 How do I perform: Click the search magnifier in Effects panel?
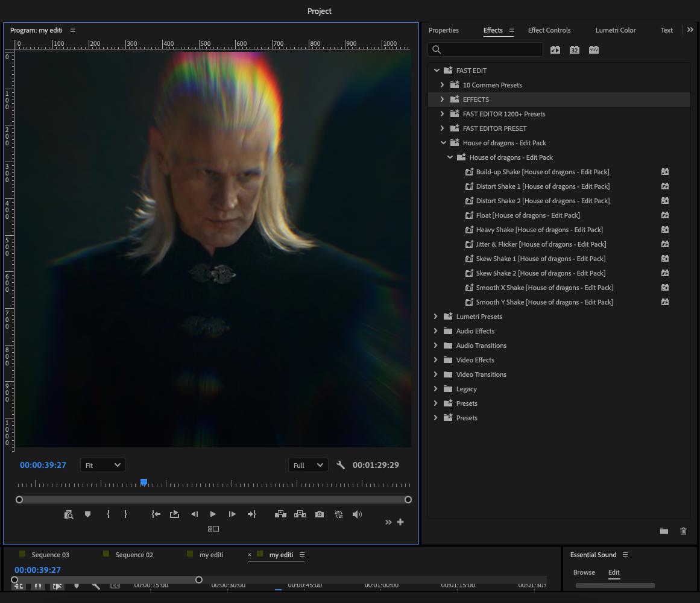pos(437,49)
